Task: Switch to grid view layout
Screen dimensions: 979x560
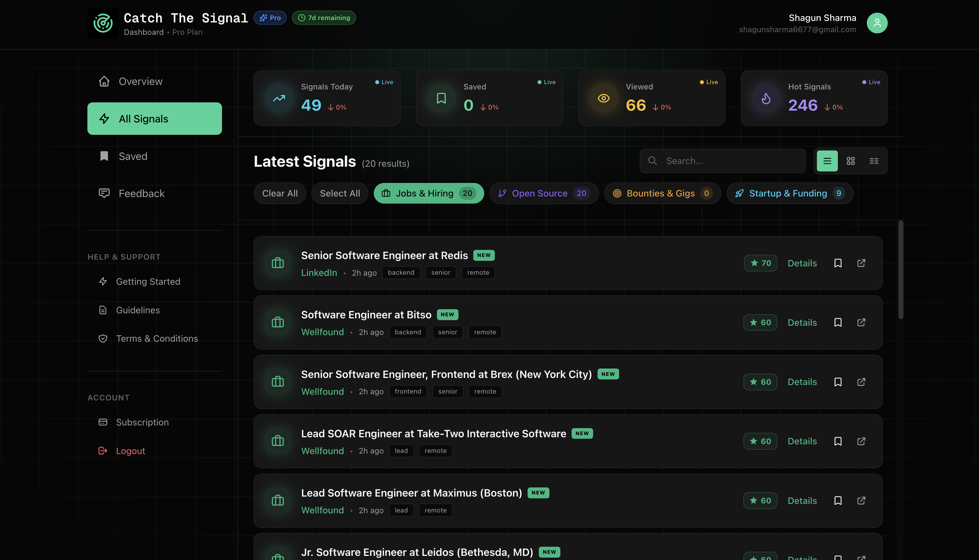Action: pyautogui.click(x=851, y=161)
